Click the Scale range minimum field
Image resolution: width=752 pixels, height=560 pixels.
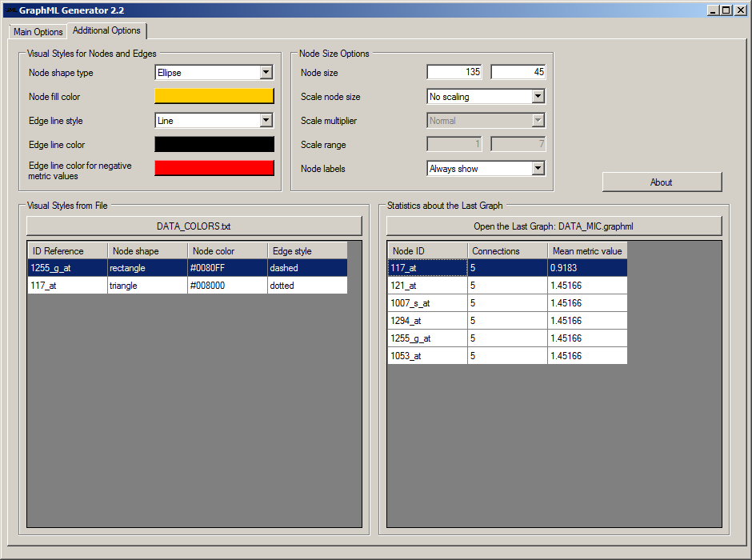click(454, 144)
